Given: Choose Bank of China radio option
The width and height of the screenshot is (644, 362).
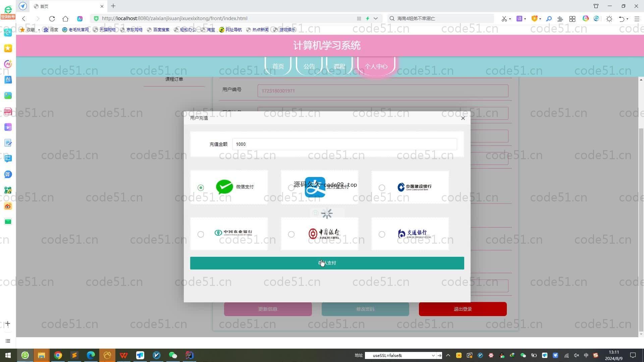Looking at the screenshot, I should 291,234.
